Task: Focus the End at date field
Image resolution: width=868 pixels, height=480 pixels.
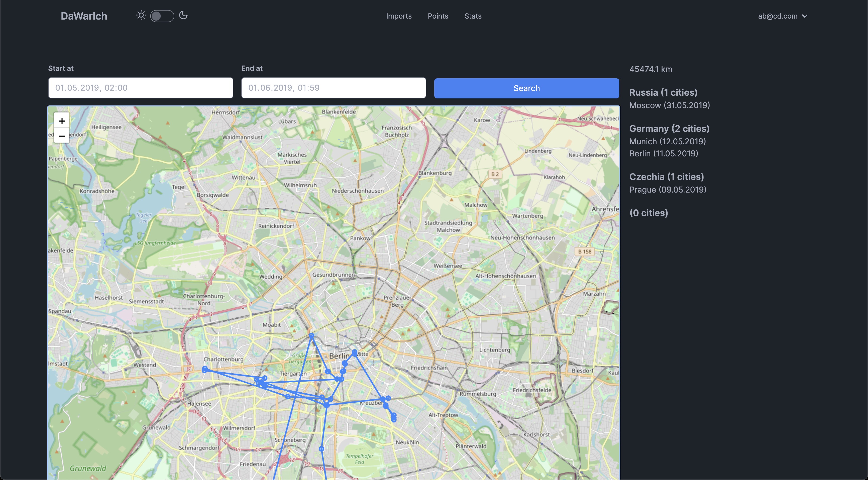Action: tap(334, 88)
